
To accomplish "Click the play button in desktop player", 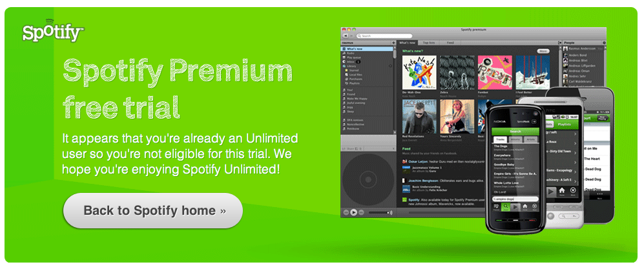I will 353,212.
